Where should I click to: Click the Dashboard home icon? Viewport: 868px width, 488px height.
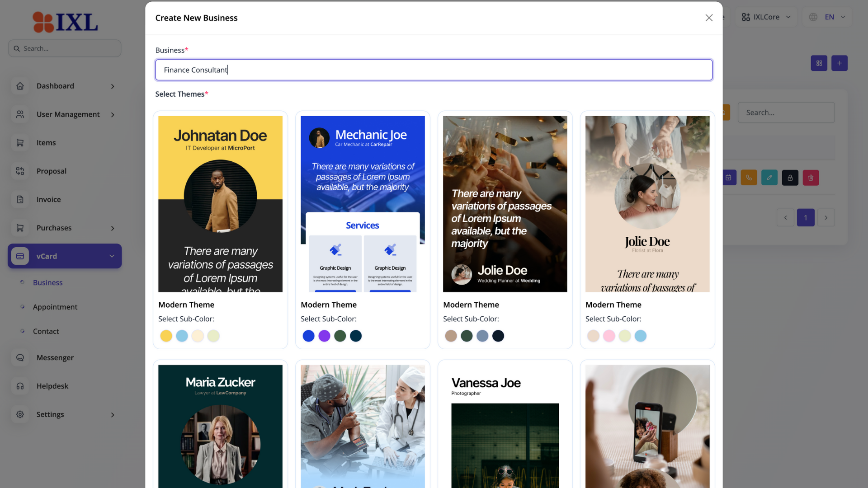[20, 86]
